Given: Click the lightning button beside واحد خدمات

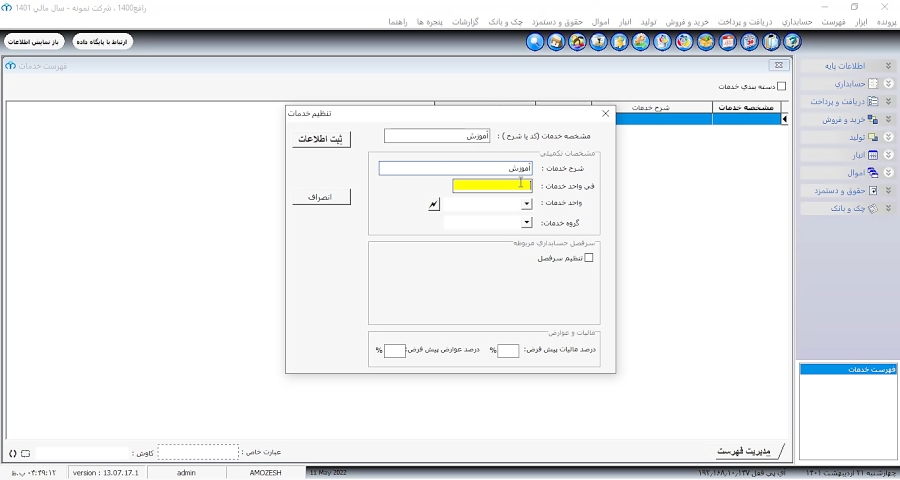Looking at the screenshot, I should pyautogui.click(x=434, y=204).
